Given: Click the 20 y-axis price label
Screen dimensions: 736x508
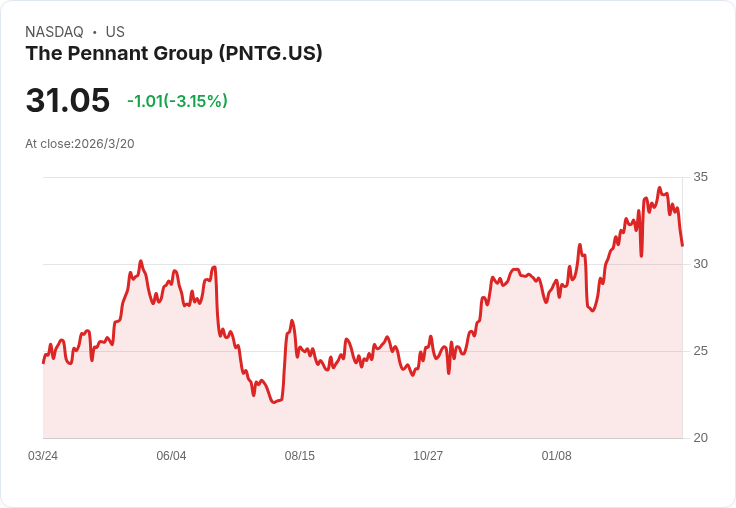Looking at the screenshot, I should pos(701,438).
